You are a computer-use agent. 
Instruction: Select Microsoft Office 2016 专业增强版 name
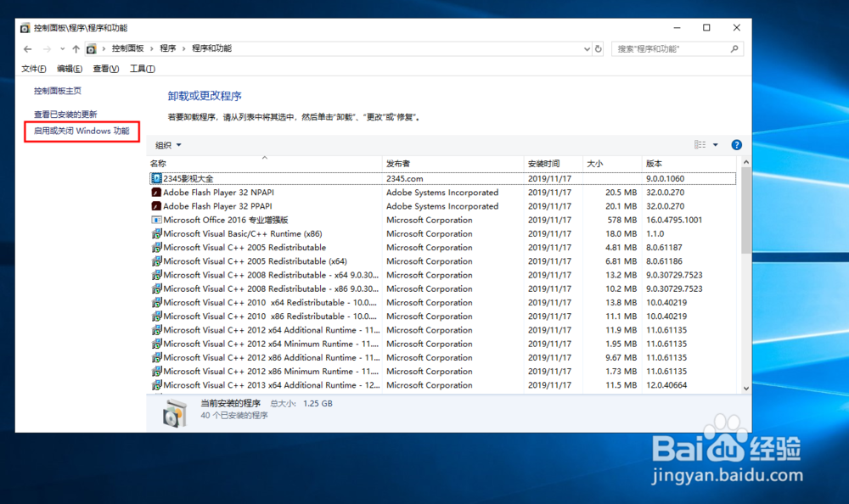coord(226,220)
